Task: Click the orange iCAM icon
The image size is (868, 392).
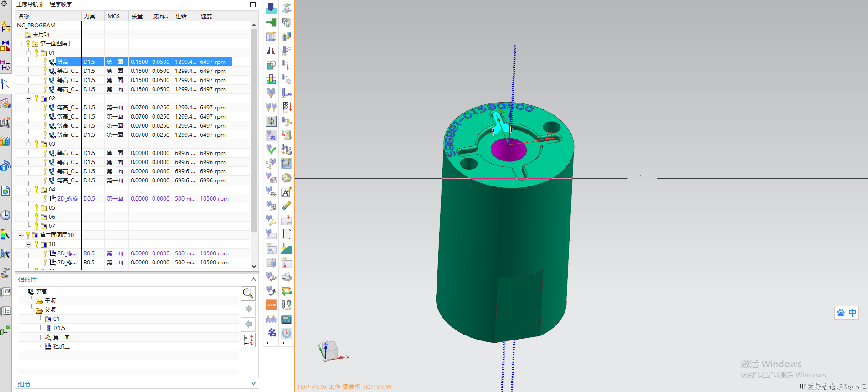Action: 271,305
